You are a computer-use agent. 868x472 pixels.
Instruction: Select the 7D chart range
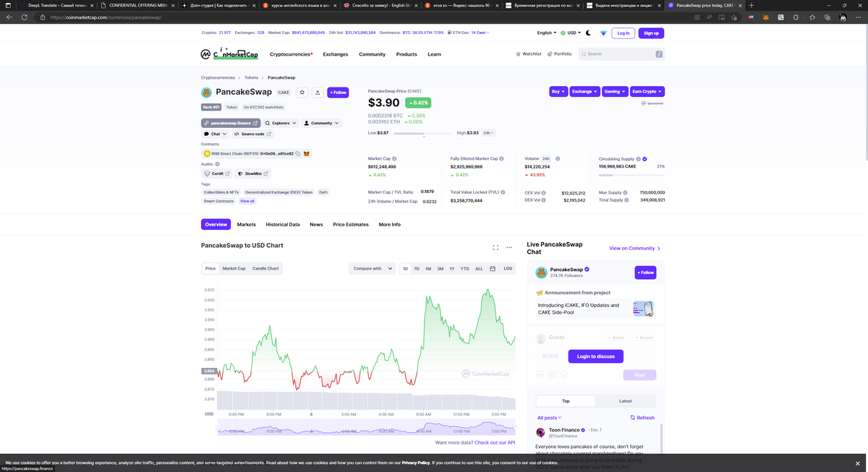[x=417, y=268]
